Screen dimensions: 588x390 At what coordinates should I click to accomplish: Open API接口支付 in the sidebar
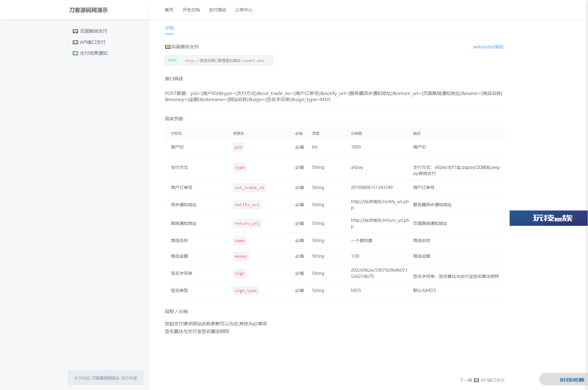click(92, 42)
